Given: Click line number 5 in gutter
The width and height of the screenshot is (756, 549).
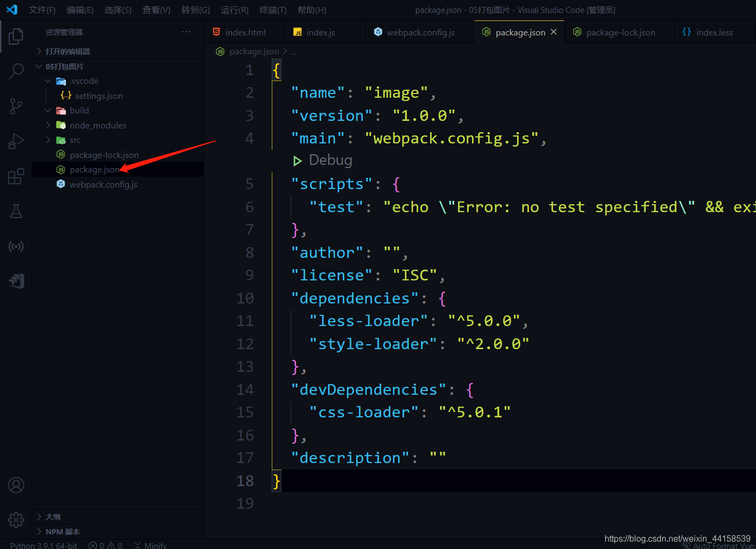Looking at the screenshot, I should [x=250, y=184].
